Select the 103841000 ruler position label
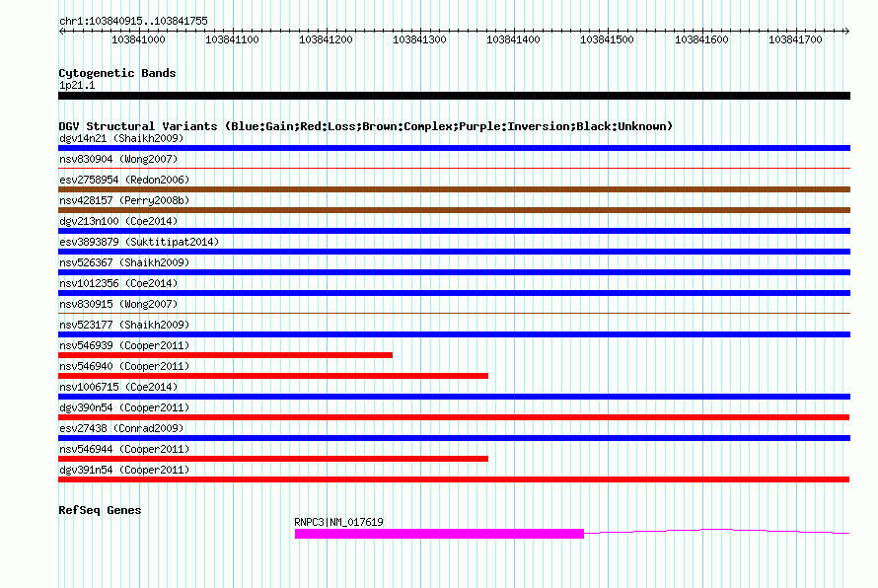The image size is (878, 588). (x=138, y=39)
